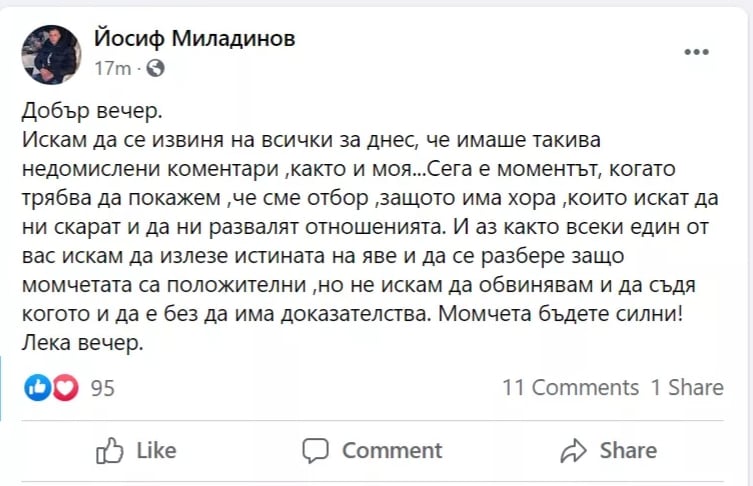Click the public globe privacy icon

[x=155, y=69]
